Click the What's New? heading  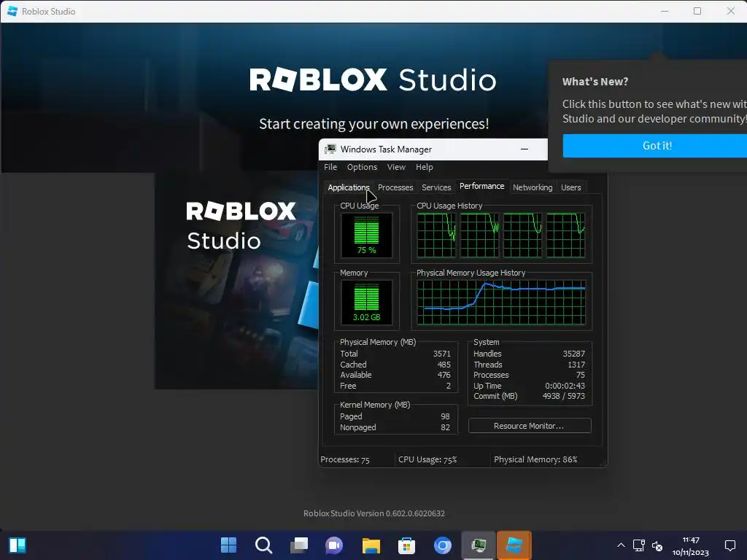[x=595, y=82]
